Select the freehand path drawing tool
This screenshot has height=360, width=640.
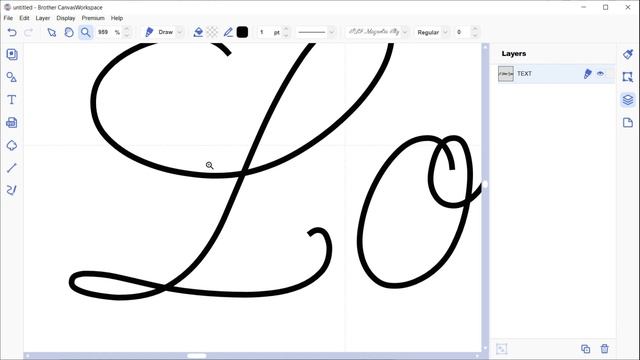[x=12, y=190]
